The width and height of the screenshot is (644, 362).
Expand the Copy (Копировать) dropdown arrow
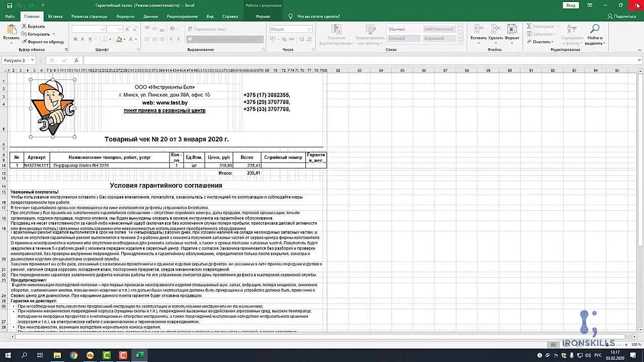tap(54, 34)
